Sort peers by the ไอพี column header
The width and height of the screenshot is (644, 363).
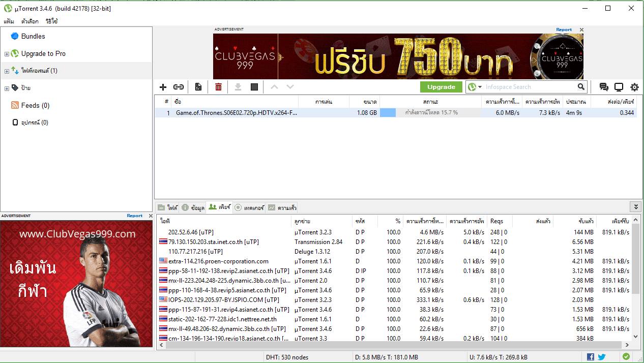click(224, 221)
